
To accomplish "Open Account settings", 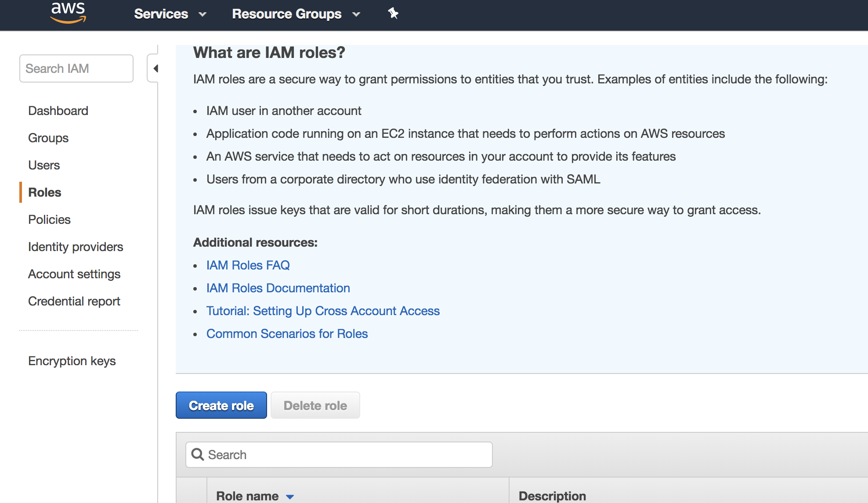I will (74, 274).
